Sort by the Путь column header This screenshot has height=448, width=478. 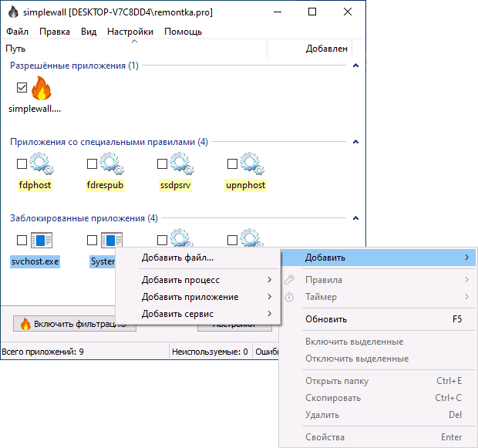click(134, 49)
